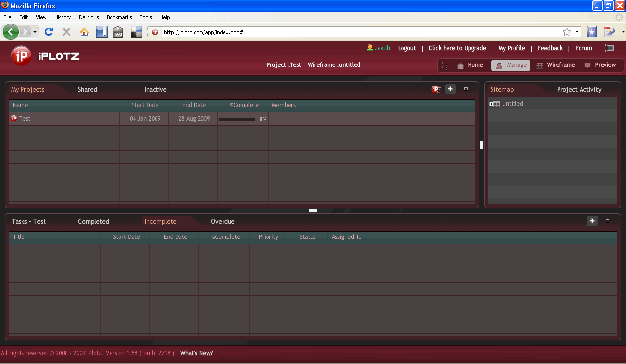Image resolution: width=626 pixels, height=364 pixels.
Task: Open the View menu
Action: (x=41, y=17)
